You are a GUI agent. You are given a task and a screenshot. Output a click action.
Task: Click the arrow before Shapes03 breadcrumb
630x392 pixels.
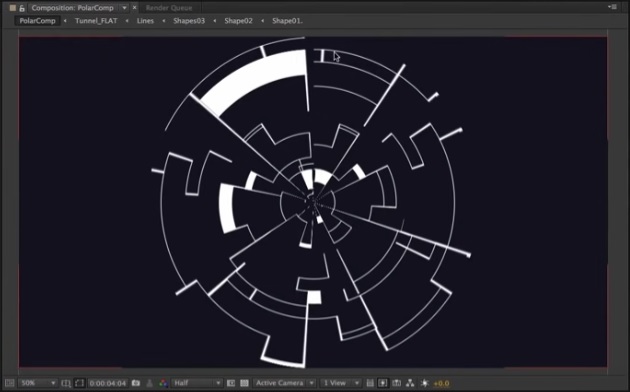tap(164, 20)
